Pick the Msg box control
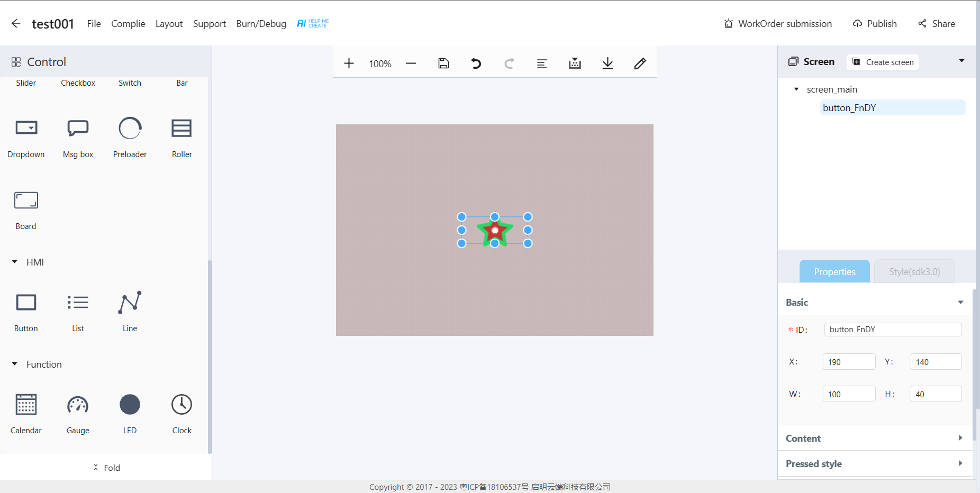The height and width of the screenshot is (493, 980). [x=78, y=137]
